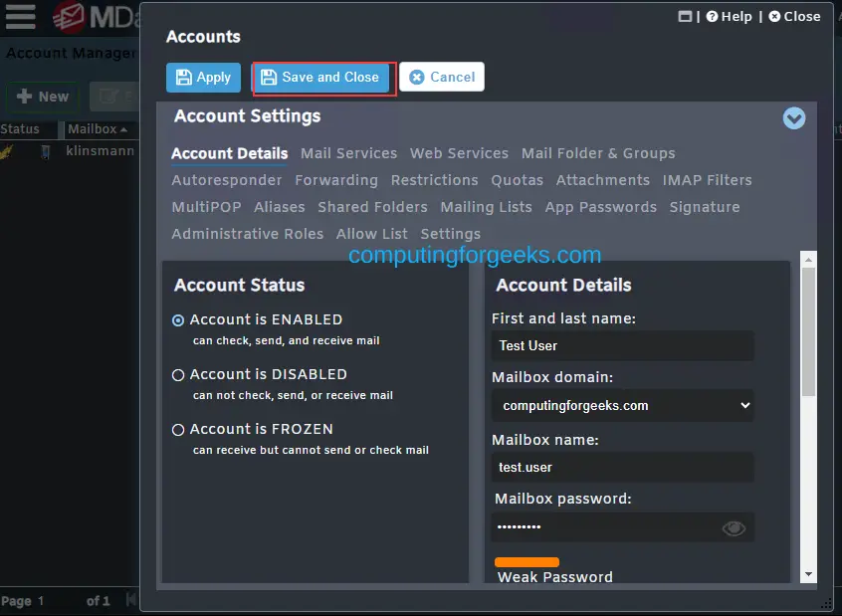Image resolution: width=842 pixels, height=616 pixels.
Task: Click the scrollbar up arrow
Action: (809, 260)
